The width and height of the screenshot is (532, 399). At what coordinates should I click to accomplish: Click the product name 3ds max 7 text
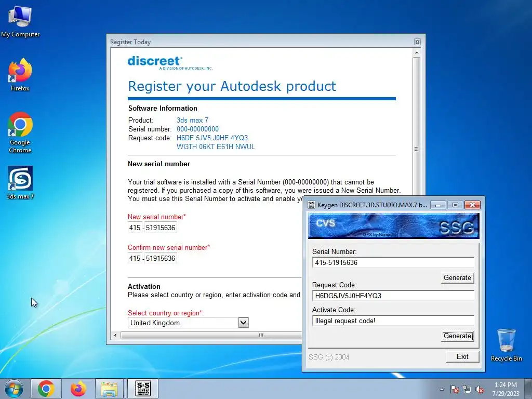click(x=192, y=120)
